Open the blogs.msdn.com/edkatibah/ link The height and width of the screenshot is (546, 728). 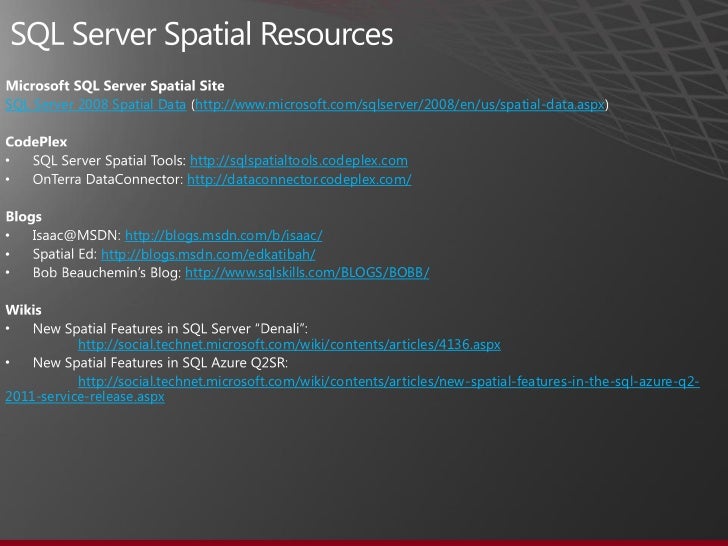(208, 254)
